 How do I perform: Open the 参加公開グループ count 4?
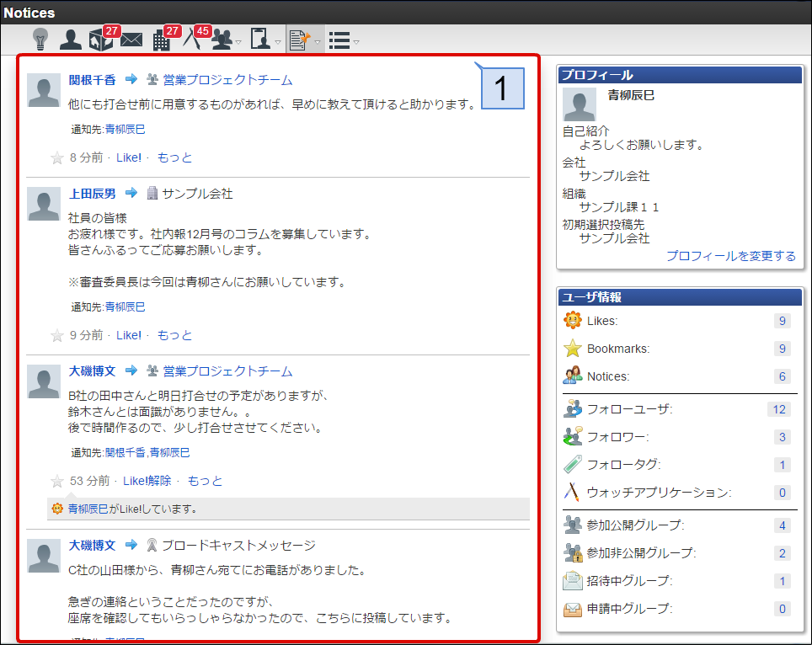pyautogui.click(x=782, y=525)
